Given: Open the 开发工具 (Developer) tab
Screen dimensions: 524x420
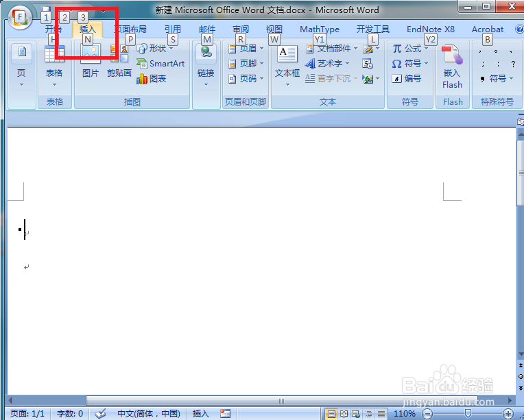Looking at the screenshot, I should 373,29.
